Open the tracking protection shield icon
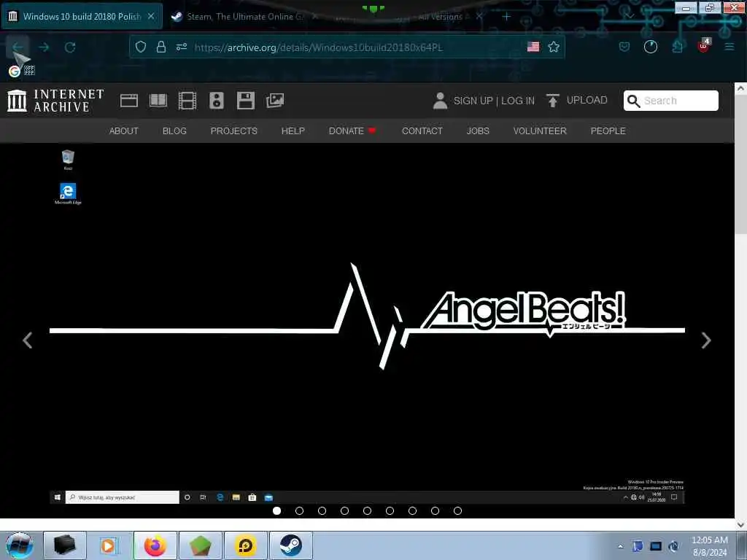Image resolution: width=747 pixels, height=560 pixels. point(141,47)
